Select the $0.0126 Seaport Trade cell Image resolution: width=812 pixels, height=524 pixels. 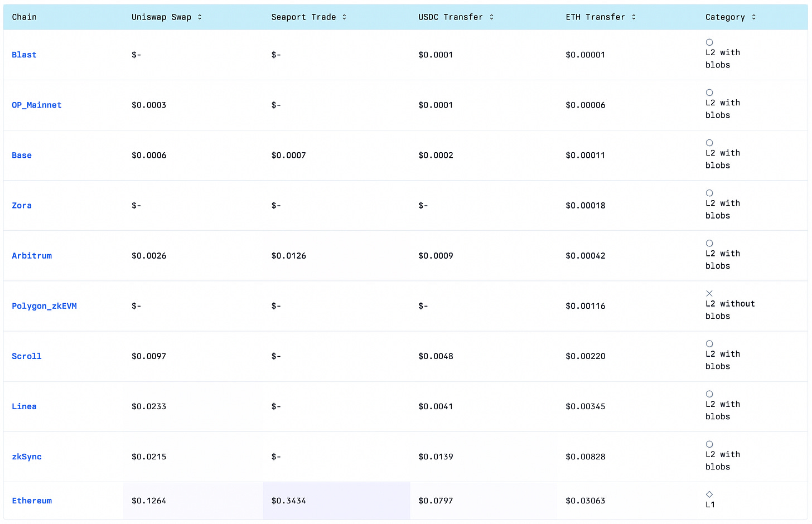tap(337, 255)
